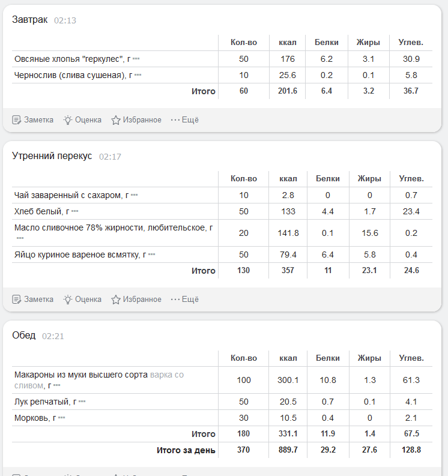
Task: Open the Макароны из муки высшего сорта entry
Action: click(x=81, y=375)
